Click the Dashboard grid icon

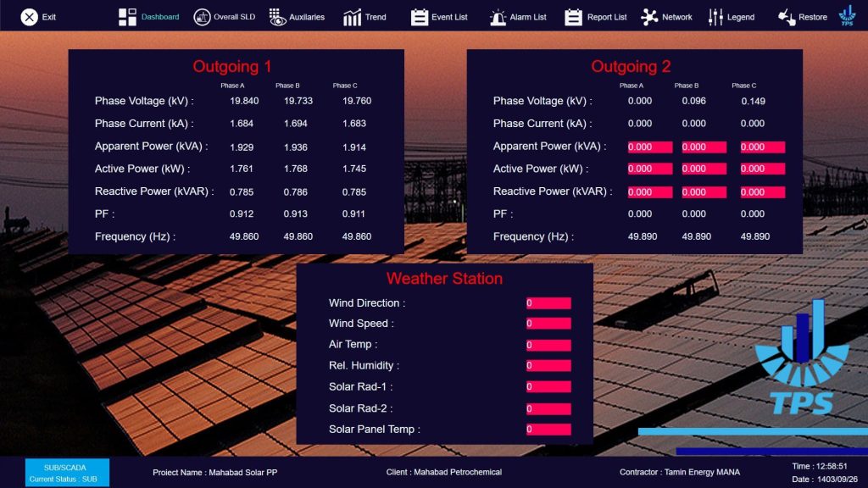tap(127, 17)
